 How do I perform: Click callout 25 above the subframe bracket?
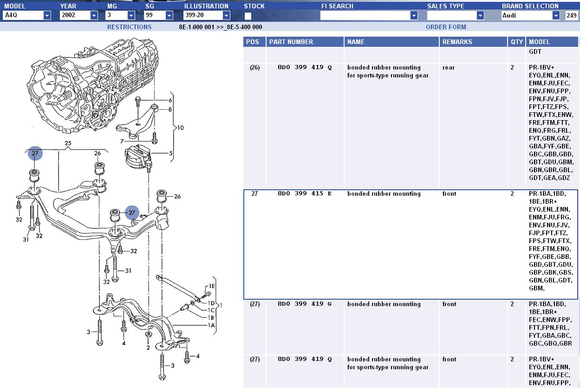click(x=68, y=143)
